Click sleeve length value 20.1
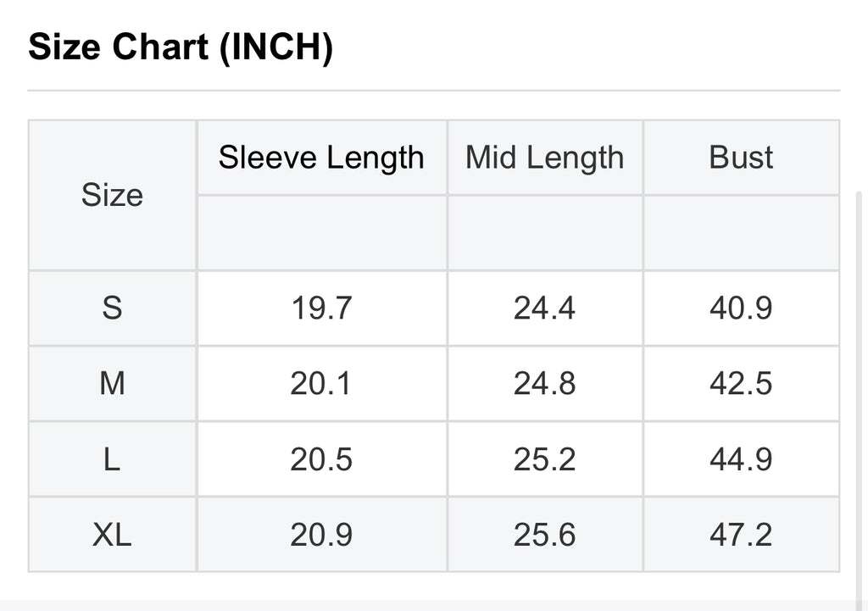Viewport: 868px width, 611px height. [320, 384]
